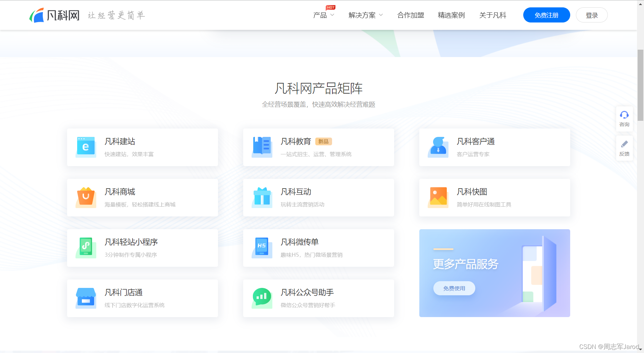
Task: Click the slogan 让经营更简单
Action: (116, 15)
